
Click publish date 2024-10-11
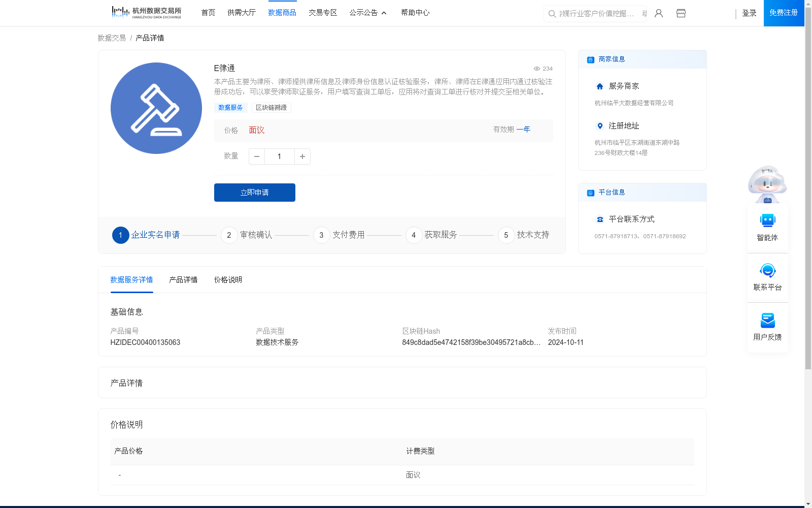coord(566,342)
